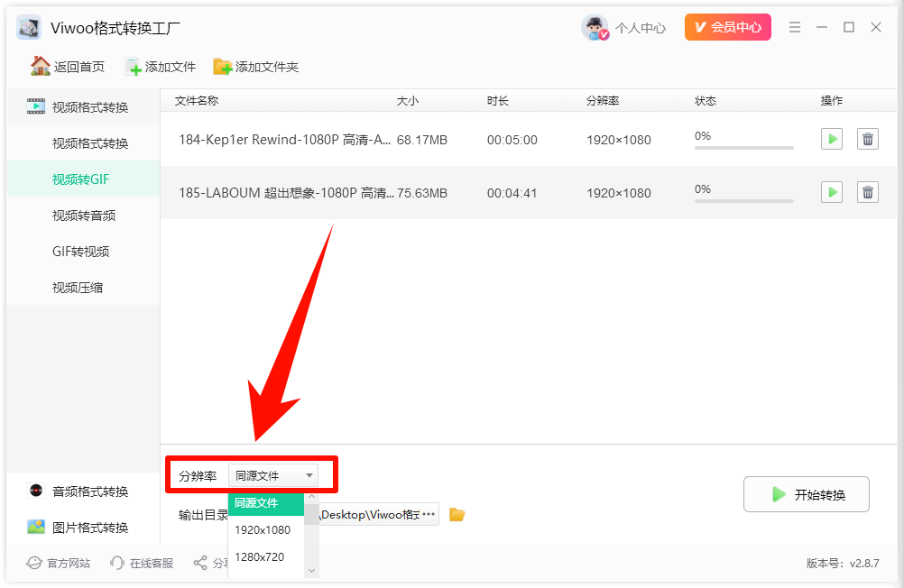This screenshot has width=904, height=588.
Task: Click 个人中心 label
Action: (x=641, y=28)
